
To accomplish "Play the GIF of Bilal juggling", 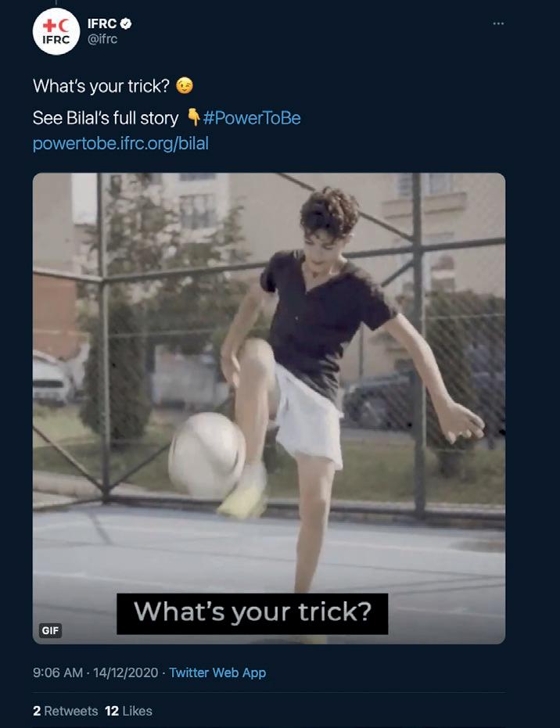I will click(269, 408).
